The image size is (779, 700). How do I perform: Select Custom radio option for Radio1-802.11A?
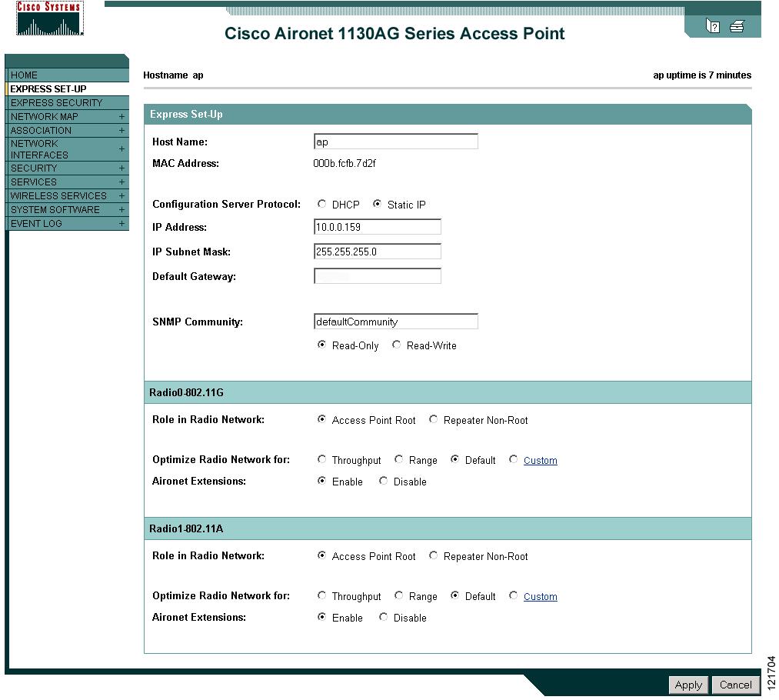click(513, 595)
